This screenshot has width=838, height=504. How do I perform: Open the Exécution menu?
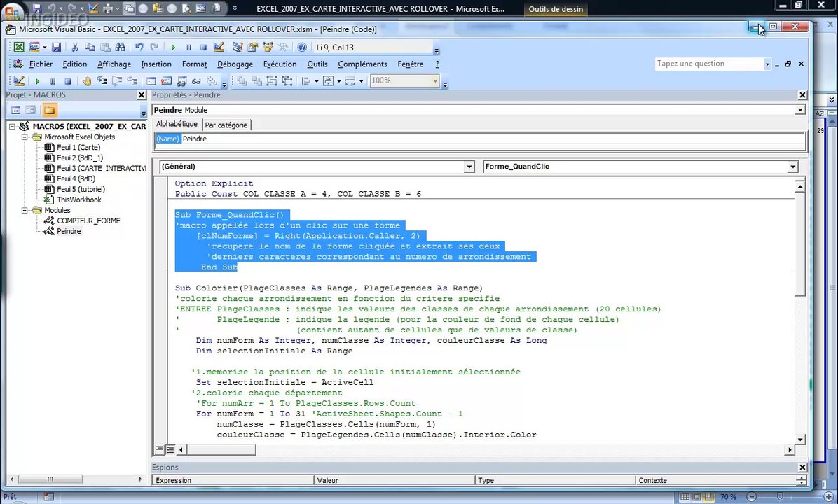coord(280,64)
